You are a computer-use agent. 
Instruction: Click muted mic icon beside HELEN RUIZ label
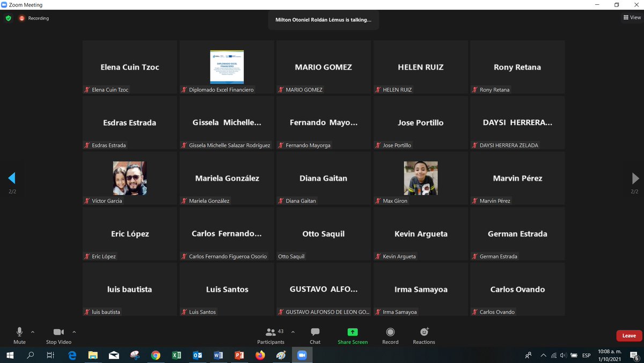coord(378,90)
